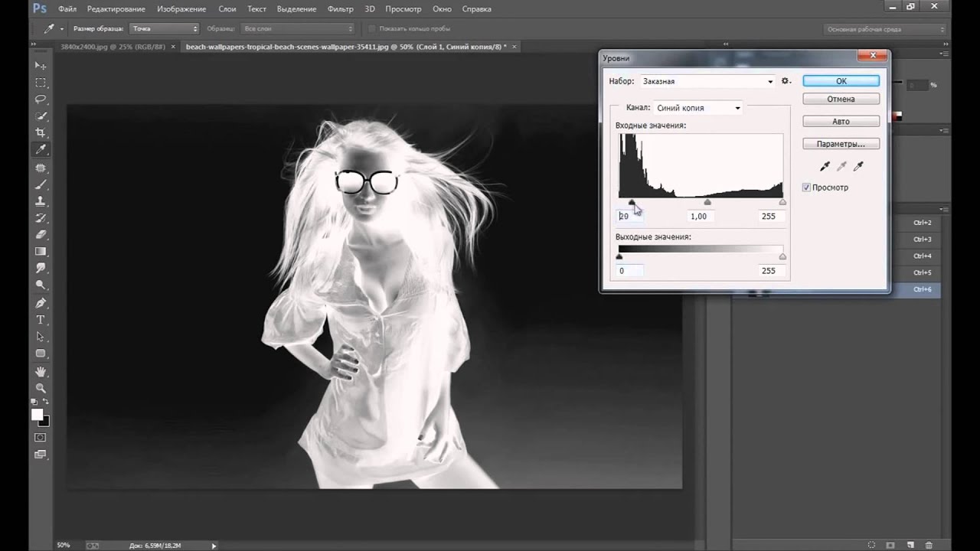
Task: Open the tool preset picker arrow
Action: (61, 29)
